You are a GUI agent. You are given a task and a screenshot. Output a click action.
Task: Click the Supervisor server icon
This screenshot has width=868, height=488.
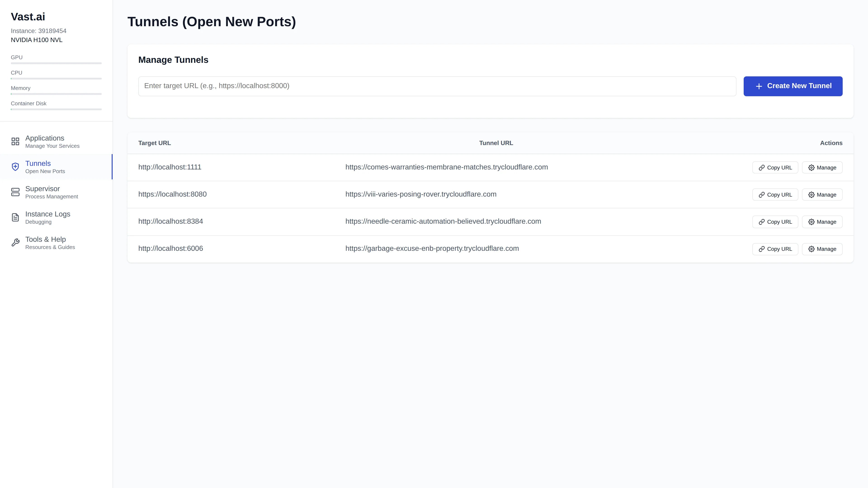click(15, 192)
